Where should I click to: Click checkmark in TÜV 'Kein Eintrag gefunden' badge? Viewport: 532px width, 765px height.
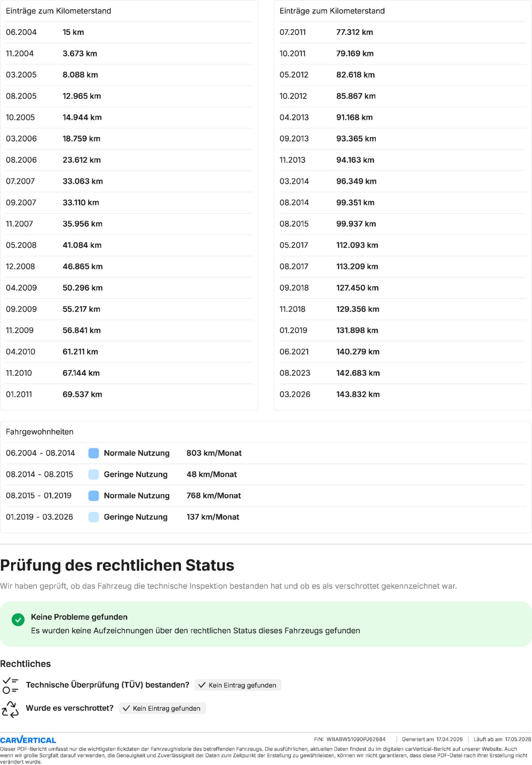pos(202,685)
